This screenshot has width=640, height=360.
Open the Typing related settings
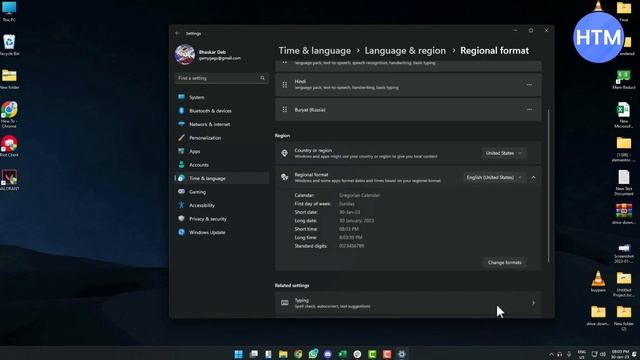point(408,303)
